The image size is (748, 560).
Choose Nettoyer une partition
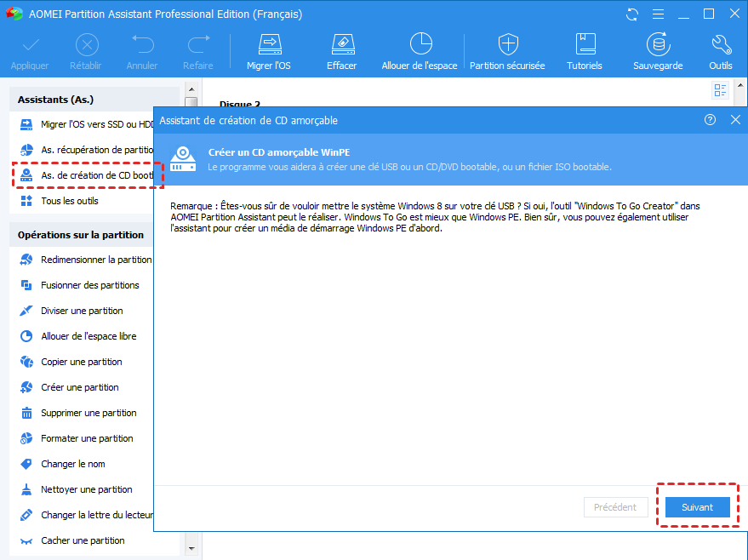tap(77, 489)
